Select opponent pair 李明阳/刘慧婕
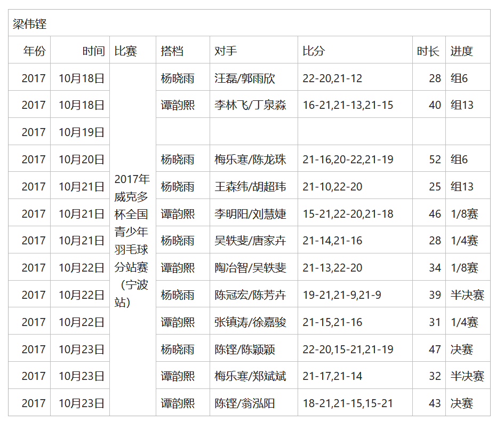Viewport: 504px width, 421px height. pyautogui.click(x=250, y=213)
